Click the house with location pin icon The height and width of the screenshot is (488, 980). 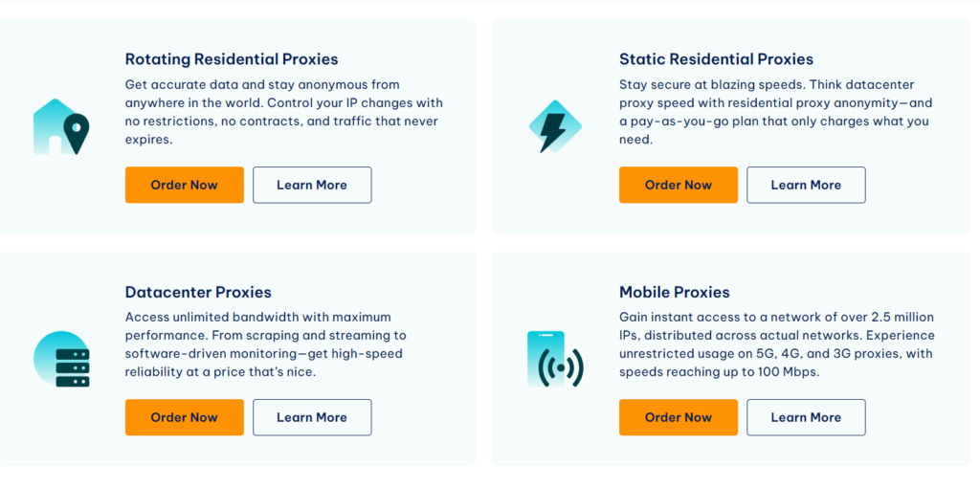(x=61, y=127)
